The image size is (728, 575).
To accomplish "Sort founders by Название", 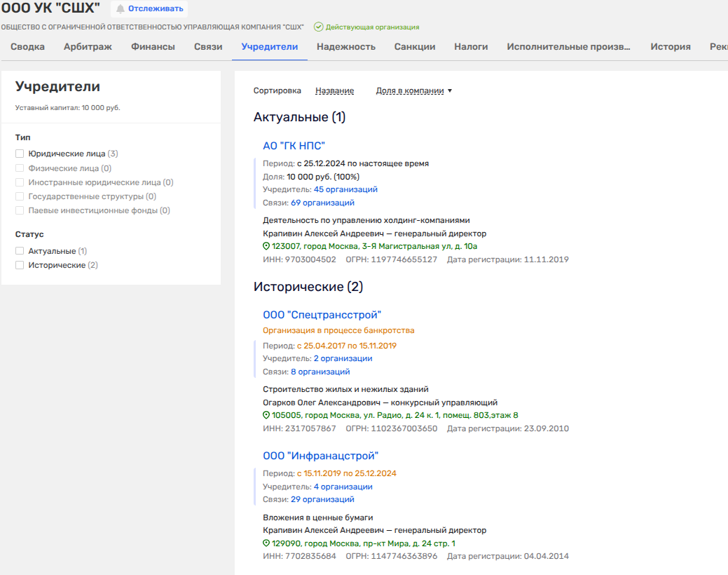I will point(334,91).
